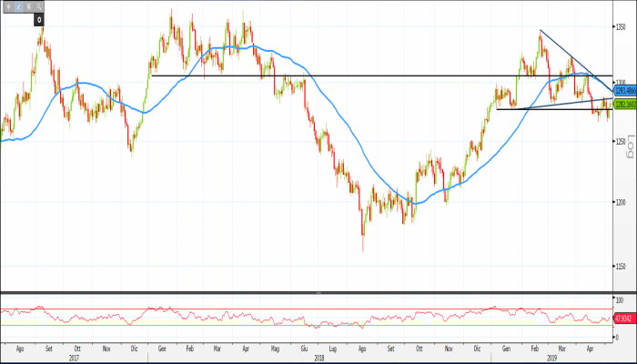Select the line drawing annotation tool
637x364 pixels.
(x=18, y=6)
